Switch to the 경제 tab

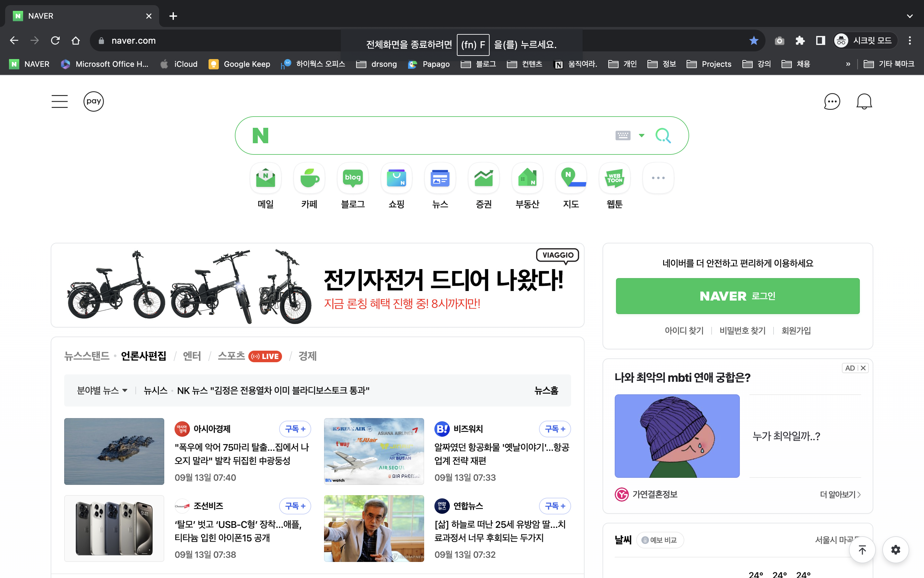[x=307, y=356]
